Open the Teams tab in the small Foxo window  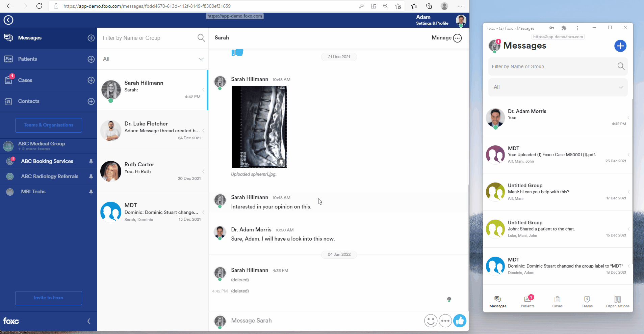coord(587,301)
